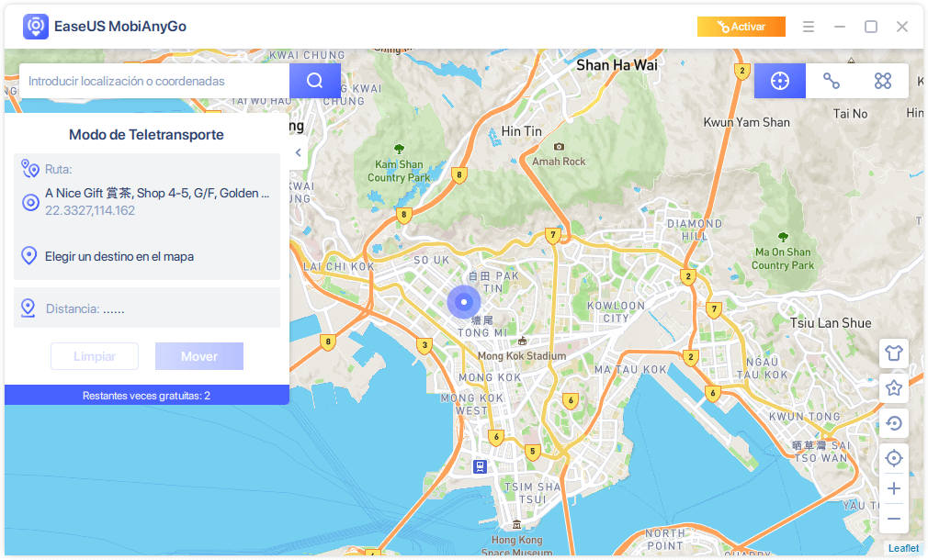Open the t-shirt skin icon
The height and width of the screenshot is (560, 928).
pos(894,353)
